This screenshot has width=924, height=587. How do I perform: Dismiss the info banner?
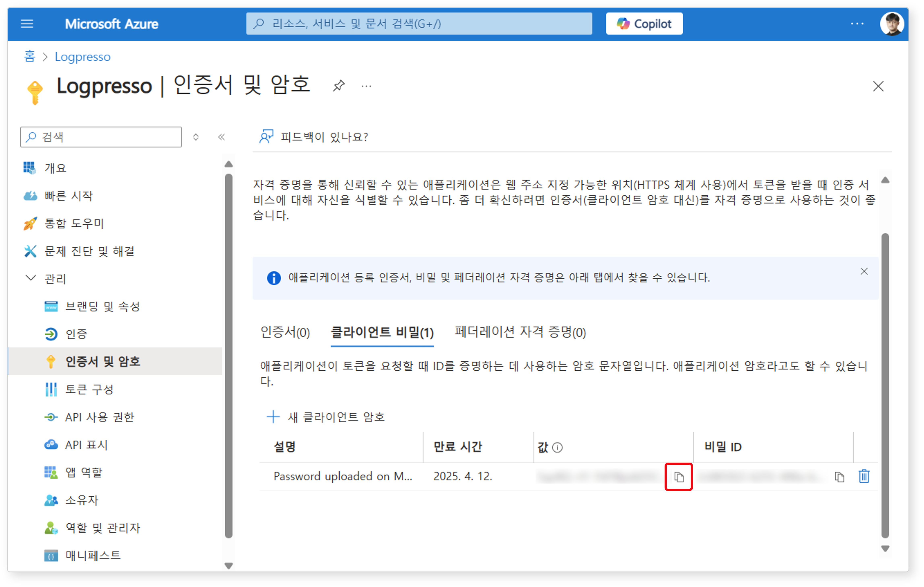pos(864,271)
